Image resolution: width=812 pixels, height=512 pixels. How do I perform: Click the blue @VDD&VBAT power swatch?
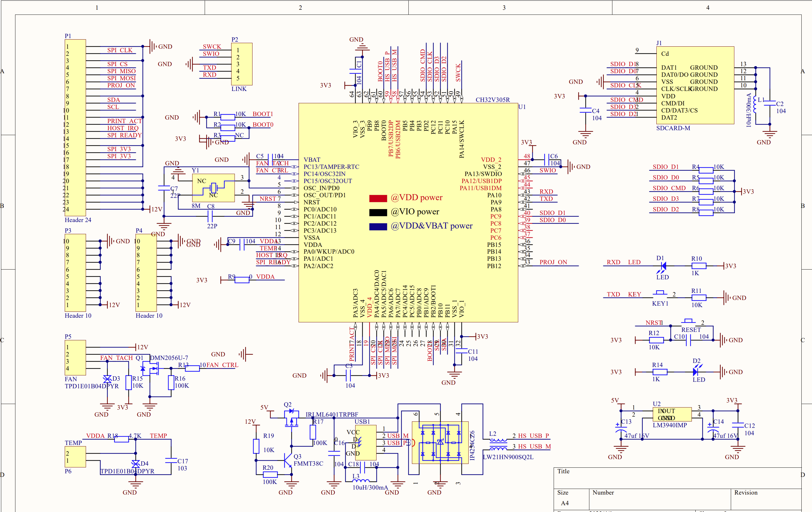click(x=378, y=227)
